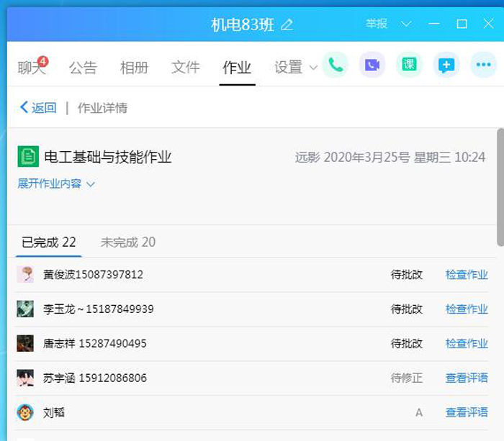Image resolution: width=504 pixels, height=441 pixels.
Task: Start a video call with the group
Action: click(372, 65)
